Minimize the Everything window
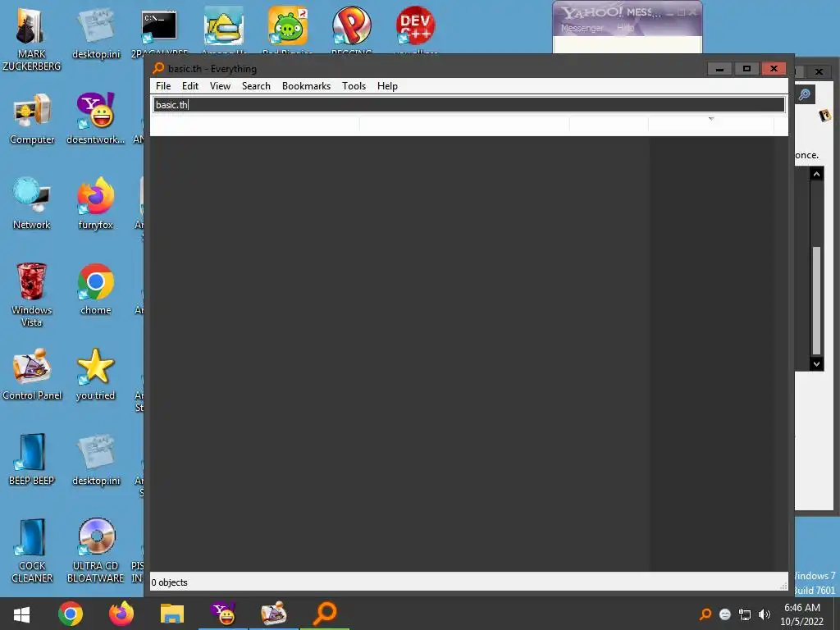 click(720, 69)
